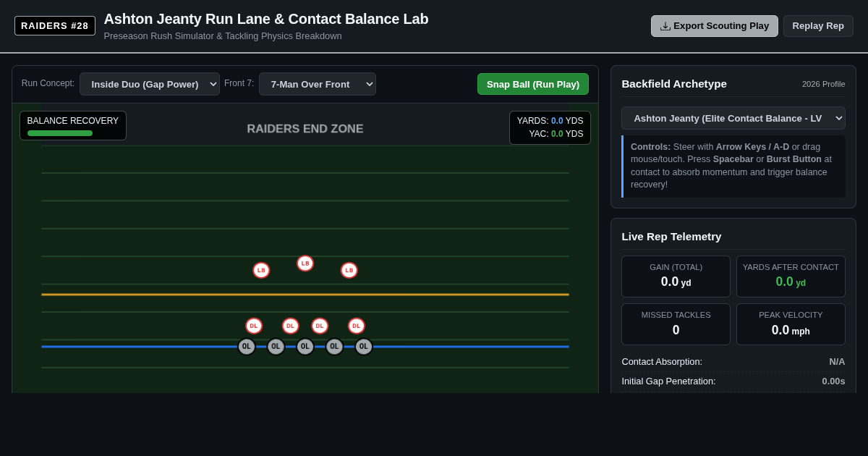Click the download icon on Export Scouting Play

pyautogui.click(x=665, y=26)
